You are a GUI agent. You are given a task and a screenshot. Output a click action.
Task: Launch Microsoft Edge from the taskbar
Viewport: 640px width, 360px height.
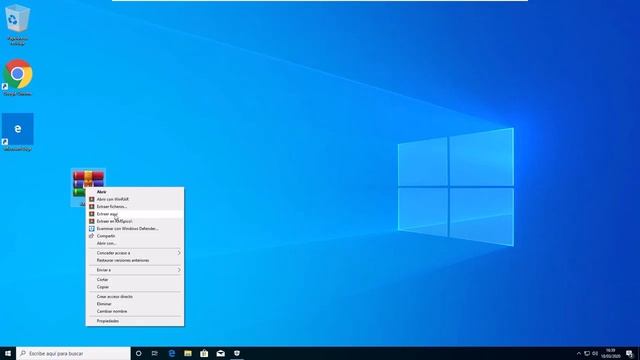coord(171,353)
